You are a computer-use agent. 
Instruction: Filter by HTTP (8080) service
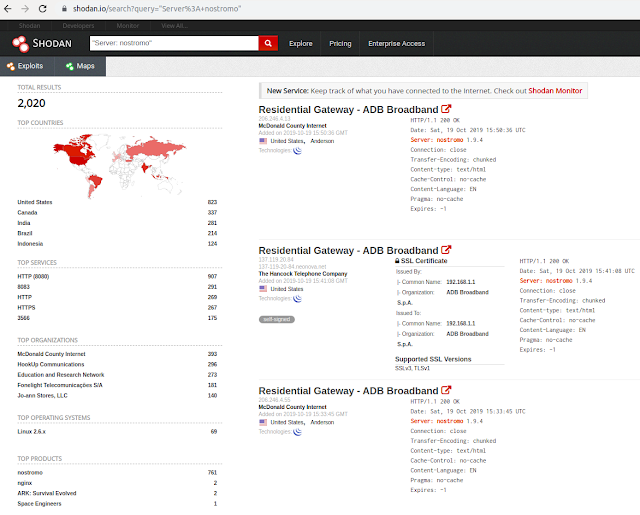point(33,277)
